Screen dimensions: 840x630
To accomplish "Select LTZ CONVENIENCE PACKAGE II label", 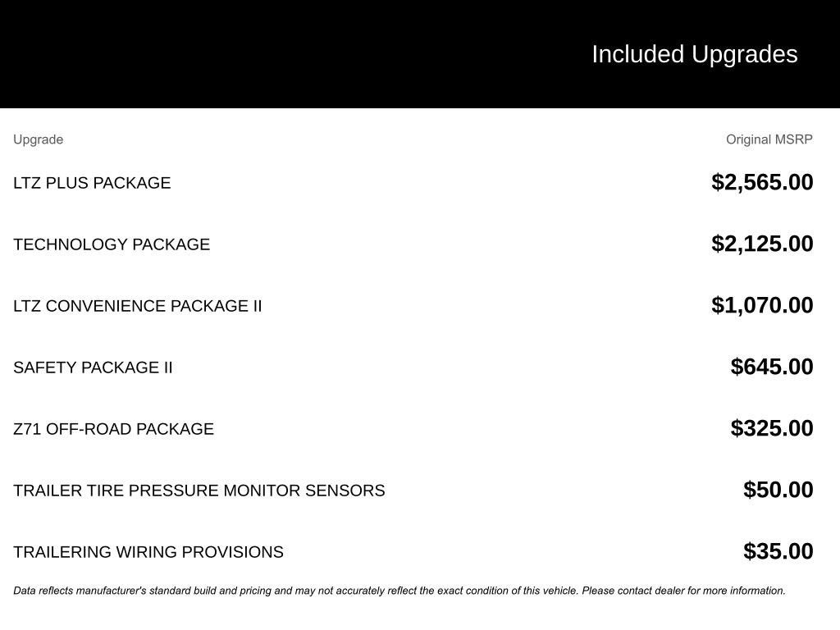I will [138, 306].
